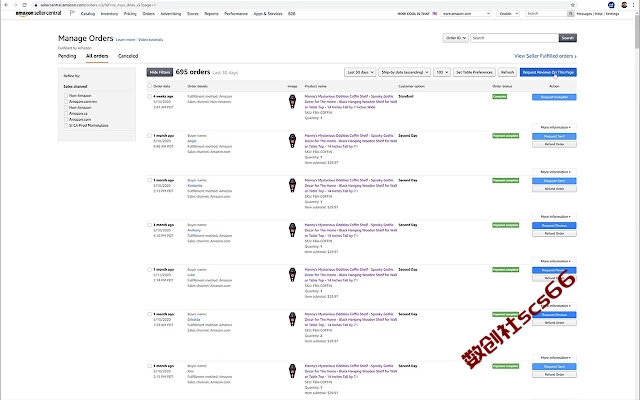This screenshot has height=400, width=640.
Task: Click the top navigation search magnifier icon
Action: coord(571,13)
